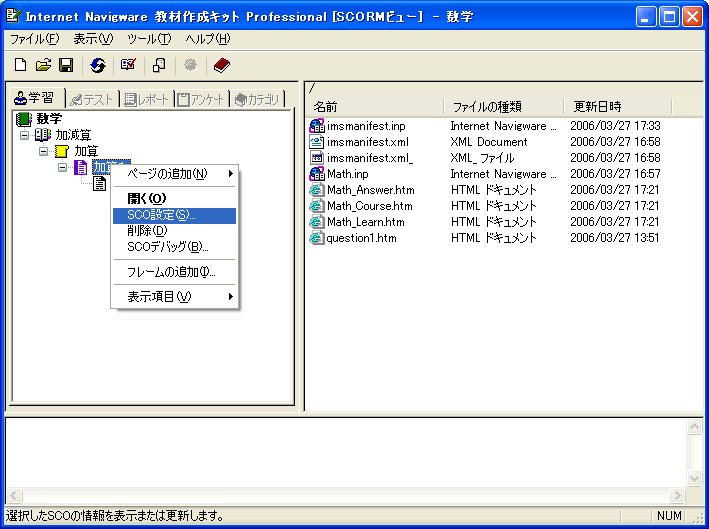The image size is (709, 529).
Task: Click the 2006/03/27 17:33 date cell
Action: [615, 126]
